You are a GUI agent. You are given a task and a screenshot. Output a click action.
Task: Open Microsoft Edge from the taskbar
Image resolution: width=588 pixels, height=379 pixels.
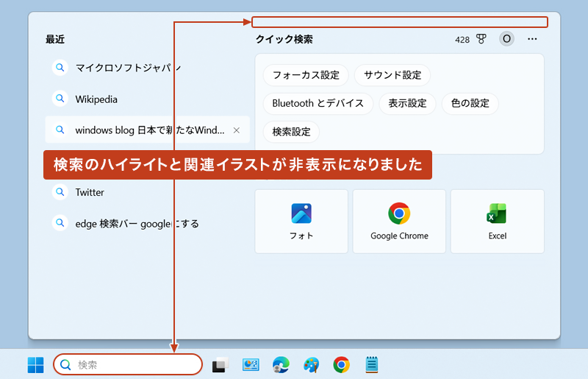tap(281, 365)
